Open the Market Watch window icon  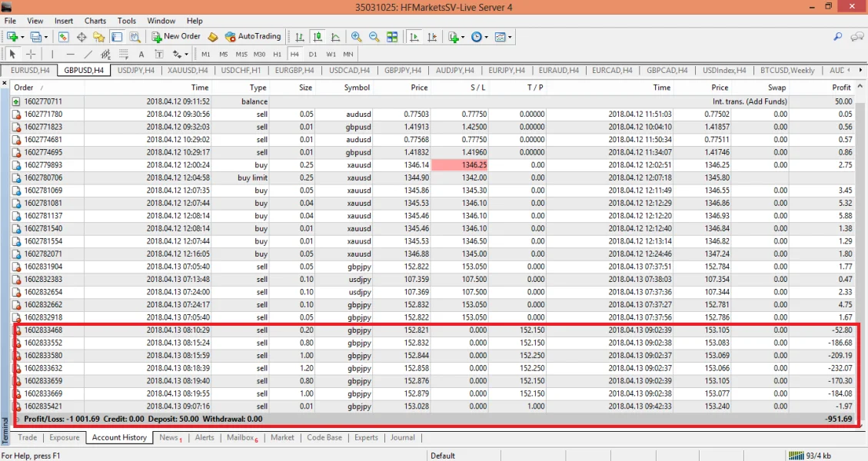coord(63,36)
